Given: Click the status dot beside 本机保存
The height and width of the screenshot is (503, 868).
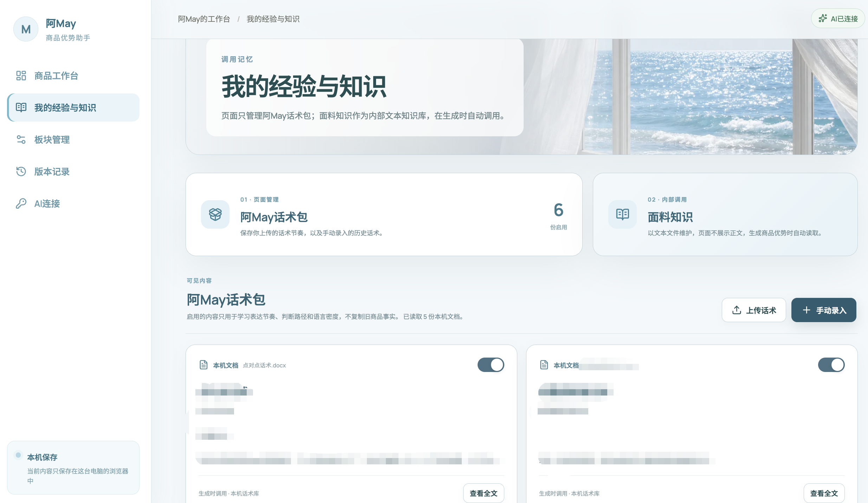Looking at the screenshot, I should pos(18,455).
